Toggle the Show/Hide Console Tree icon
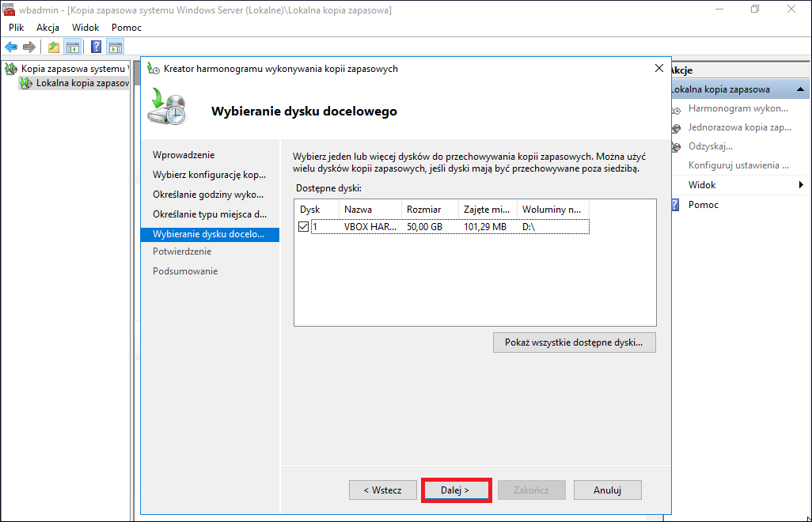The width and height of the screenshot is (812, 522). tap(73, 47)
